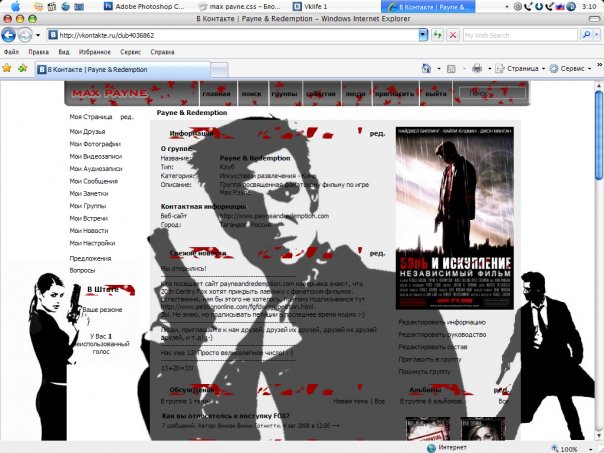Image resolution: width=604 pixels, height=453 pixels.
Task: Click the Bluetooth tray icon
Action: (x=571, y=6)
